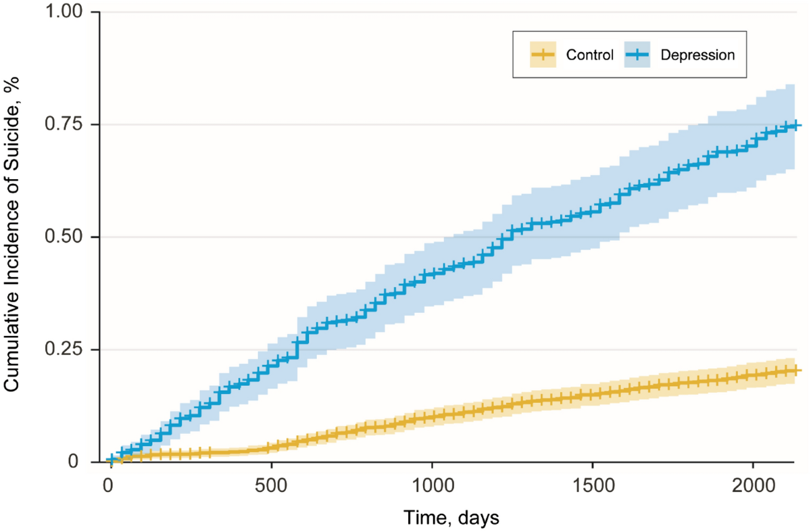Click the final marker on Depression curve
The height and width of the screenshot is (532, 811).
[795, 125]
